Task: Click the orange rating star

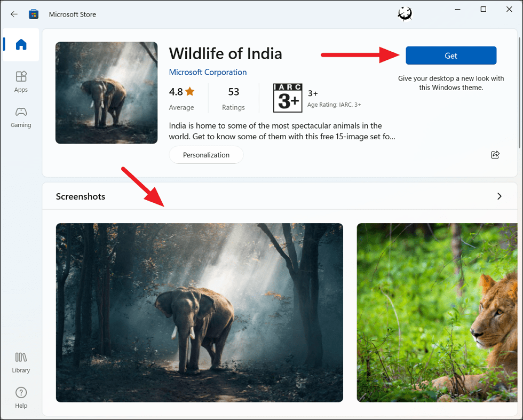Action: tap(190, 91)
